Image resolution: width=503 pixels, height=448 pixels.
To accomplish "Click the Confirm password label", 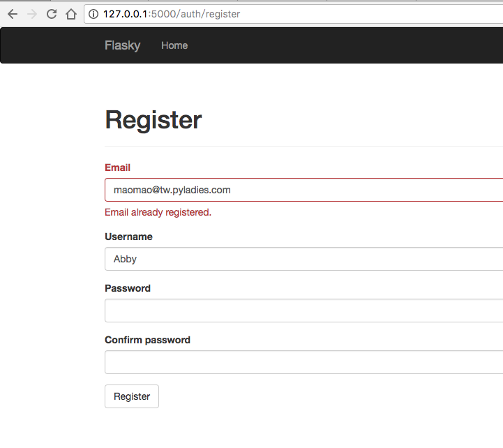I will [147, 340].
